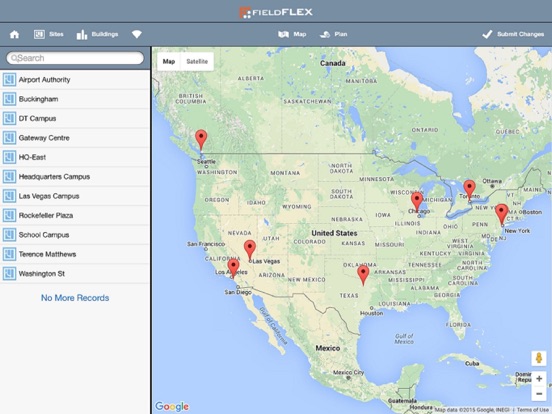Select Las Vegas Campus site name

49,196
